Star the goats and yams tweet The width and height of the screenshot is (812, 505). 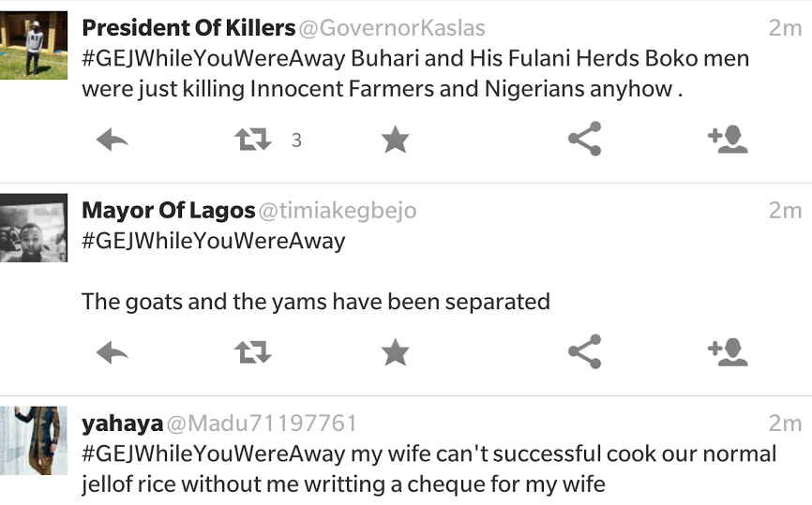(x=396, y=353)
